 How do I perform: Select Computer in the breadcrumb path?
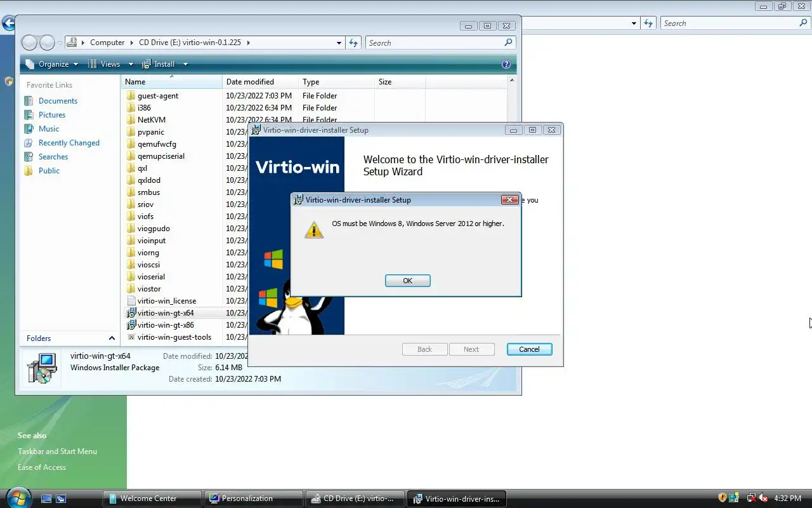point(107,43)
